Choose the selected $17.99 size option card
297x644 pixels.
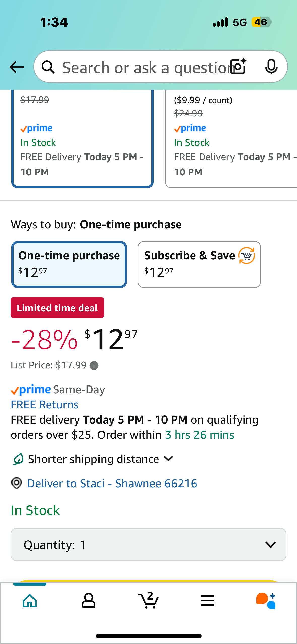[82, 139]
